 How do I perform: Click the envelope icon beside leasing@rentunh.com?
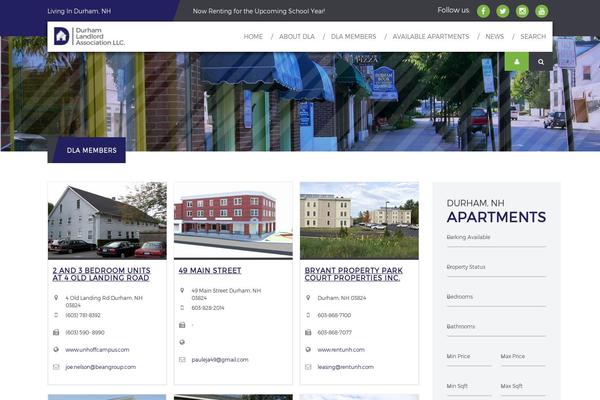point(308,367)
